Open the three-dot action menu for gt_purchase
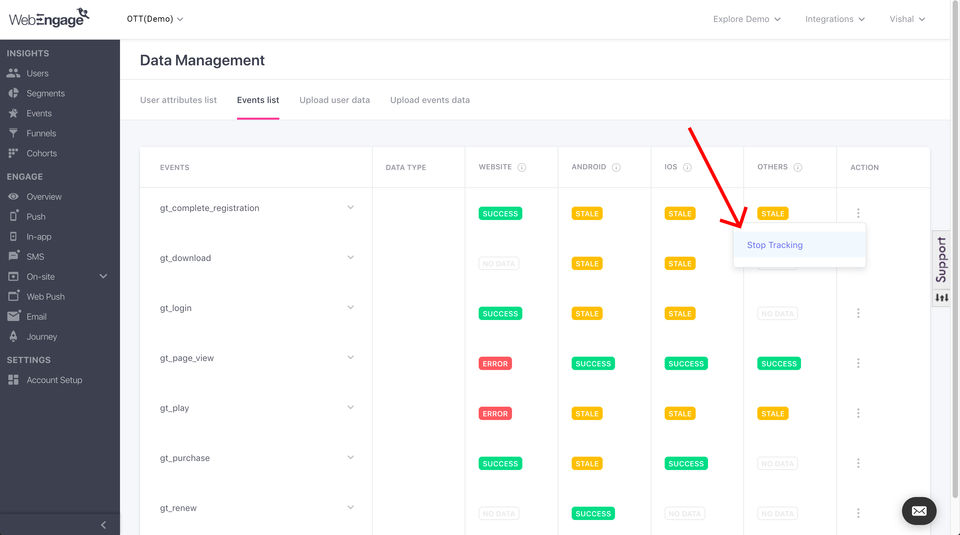Image resolution: width=960 pixels, height=535 pixels. click(x=858, y=463)
